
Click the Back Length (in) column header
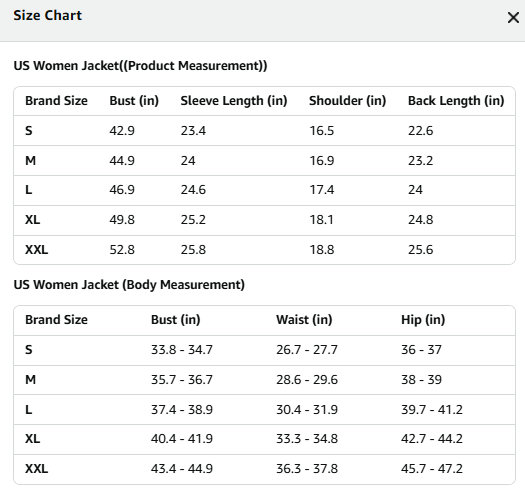[456, 101]
